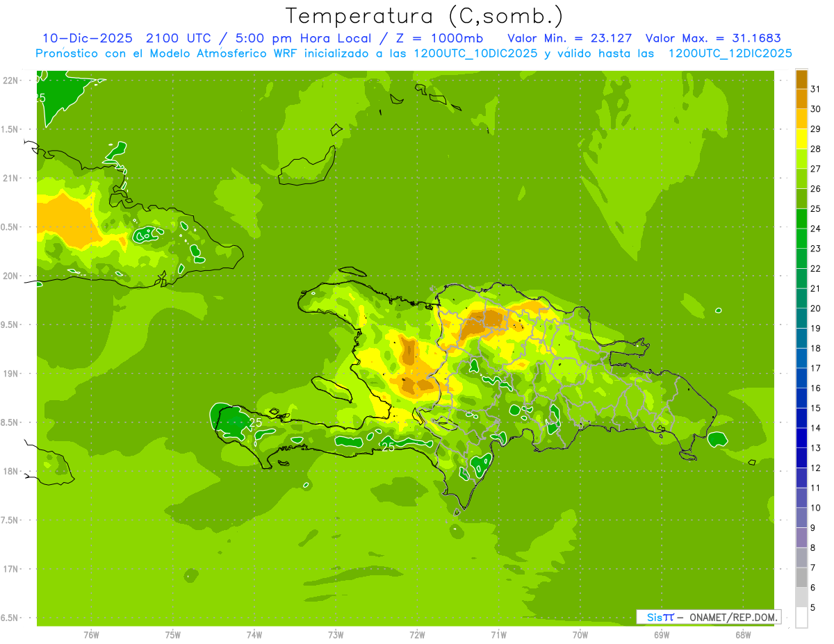Click the '68W' longitude axis label
Screen dimensions: 834x644
[743, 635]
